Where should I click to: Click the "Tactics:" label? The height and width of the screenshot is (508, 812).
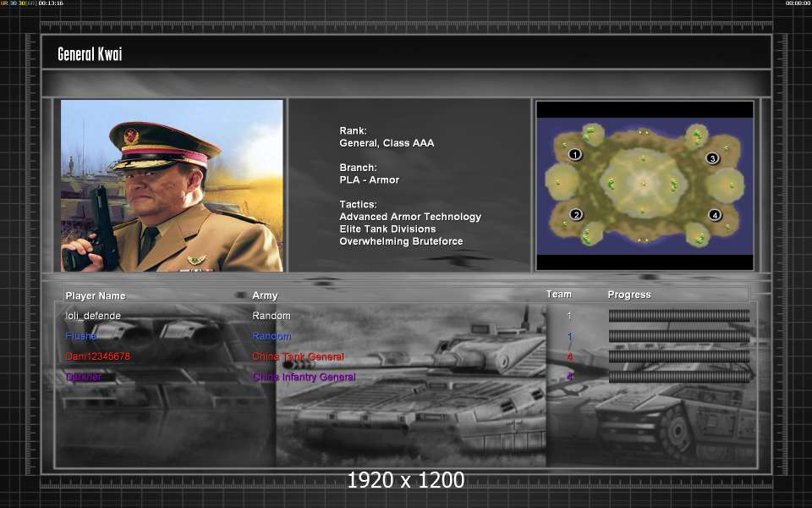[359, 204]
